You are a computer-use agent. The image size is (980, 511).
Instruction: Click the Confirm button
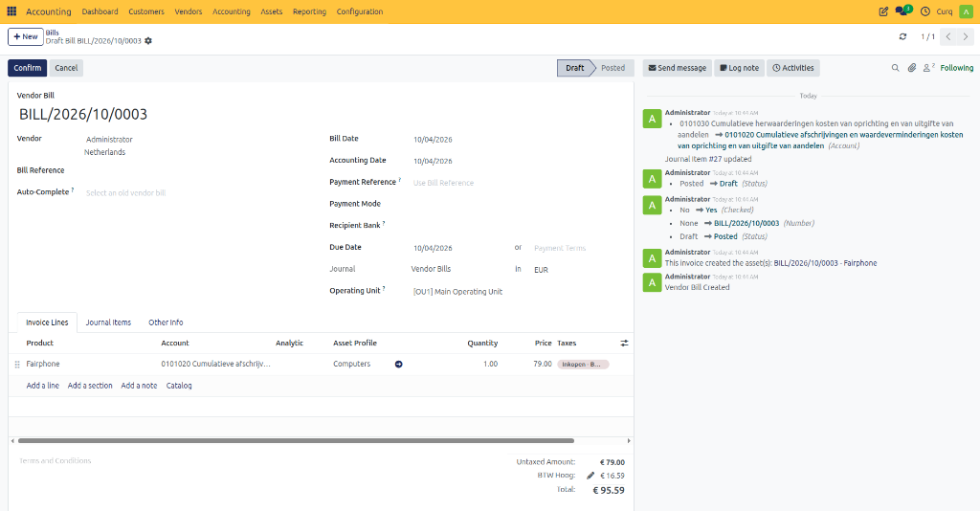(28, 68)
